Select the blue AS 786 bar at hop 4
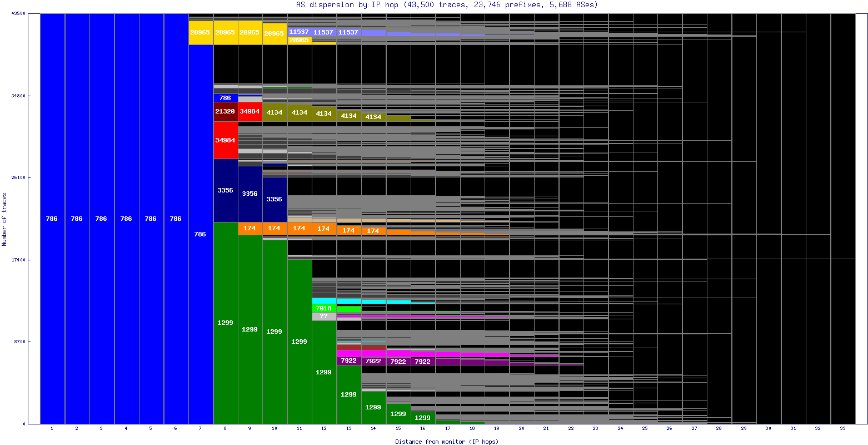 coord(127,219)
